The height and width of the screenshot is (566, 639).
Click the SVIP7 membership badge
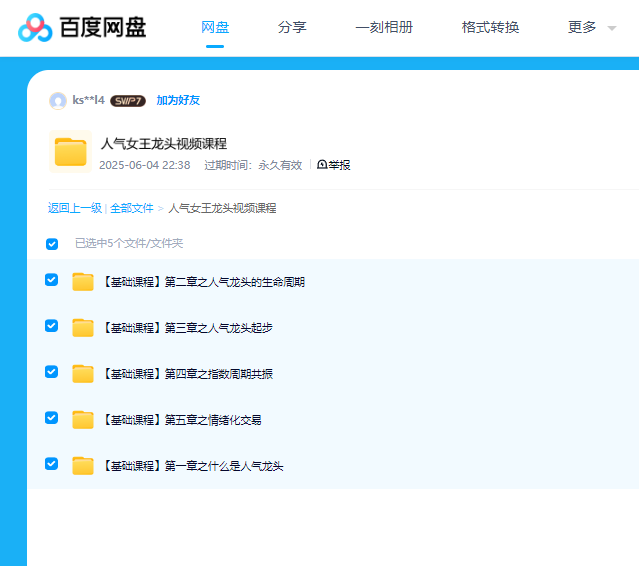128,101
